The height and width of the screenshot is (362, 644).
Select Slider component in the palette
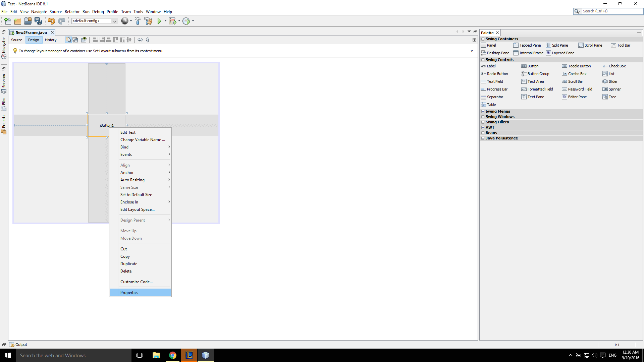click(x=612, y=81)
